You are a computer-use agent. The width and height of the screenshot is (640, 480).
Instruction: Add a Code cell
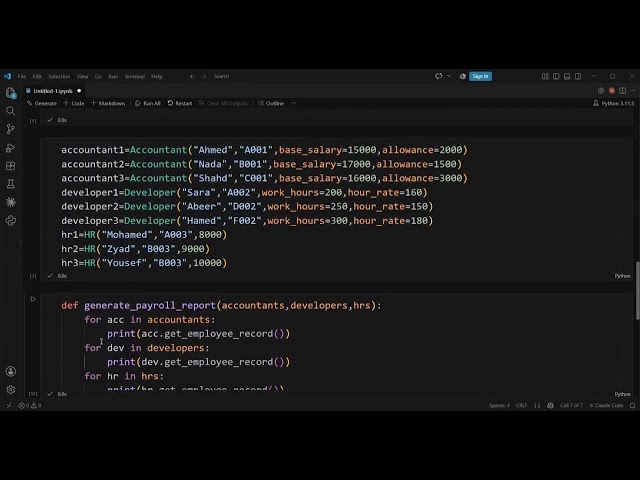[74, 103]
